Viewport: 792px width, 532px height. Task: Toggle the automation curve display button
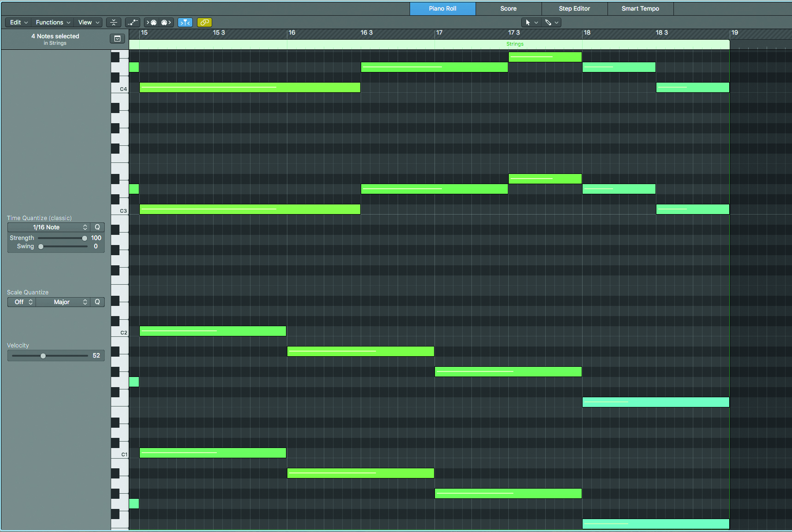[x=133, y=22]
